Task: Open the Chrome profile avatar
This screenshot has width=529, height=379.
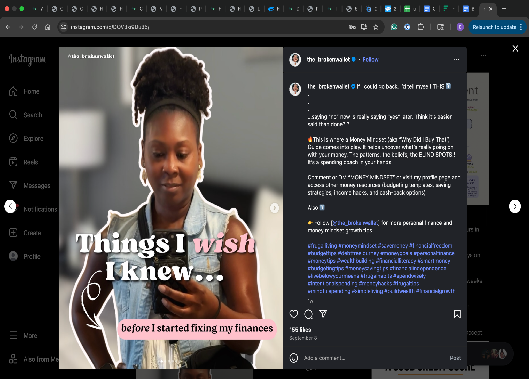Action: coord(460,27)
